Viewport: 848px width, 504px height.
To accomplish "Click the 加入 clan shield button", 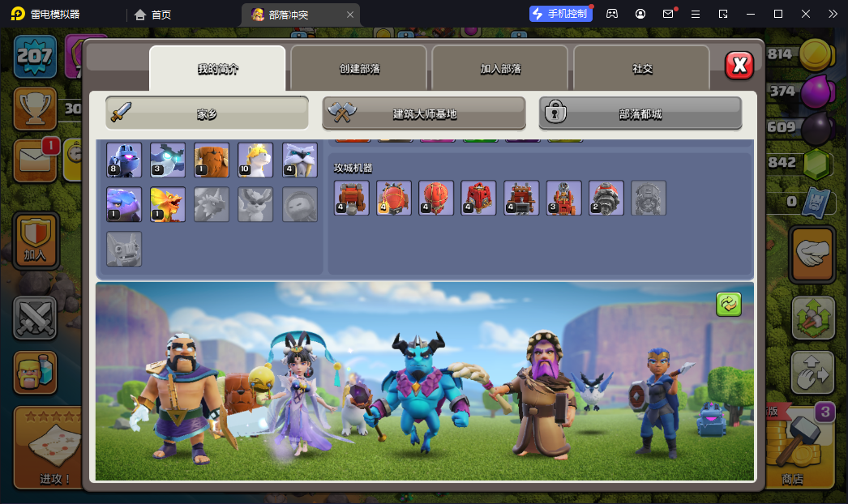I will [x=35, y=241].
